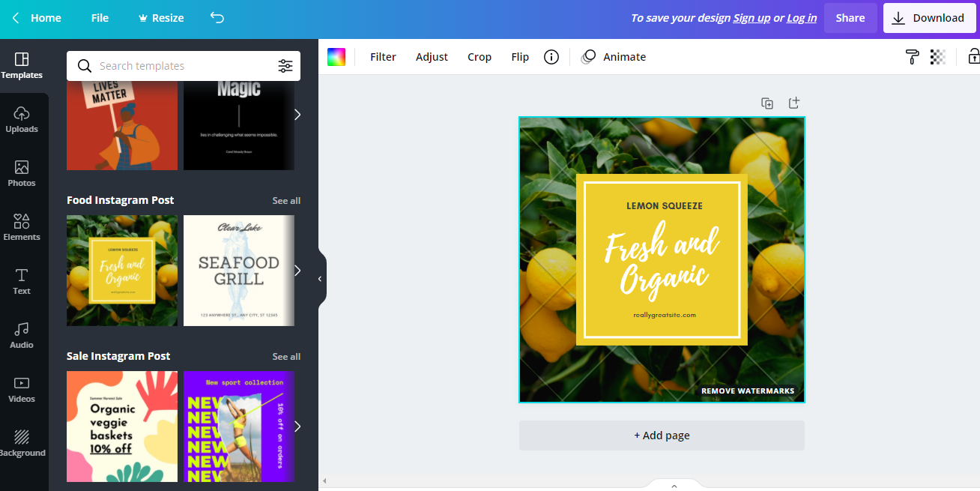Open the File menu
980x491 pixels.
click(100, 18)
